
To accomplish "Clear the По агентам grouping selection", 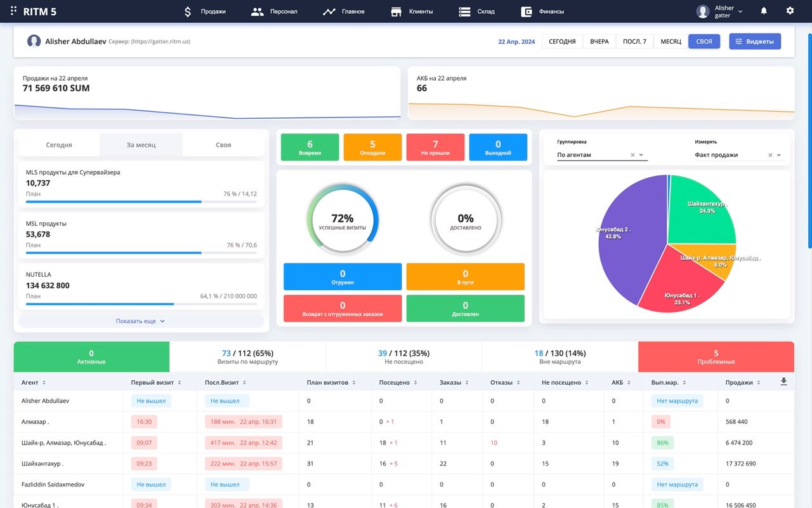I will (x=632, y=155).
